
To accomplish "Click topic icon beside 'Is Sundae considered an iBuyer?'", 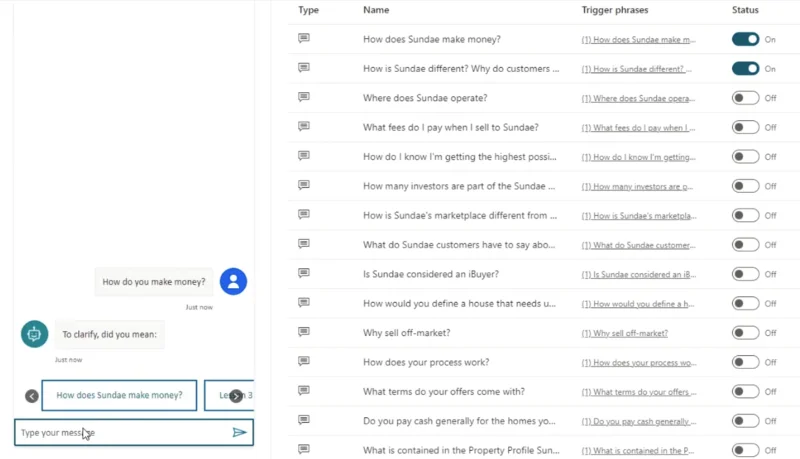I will pyautogui.click(x=304, y=273).
